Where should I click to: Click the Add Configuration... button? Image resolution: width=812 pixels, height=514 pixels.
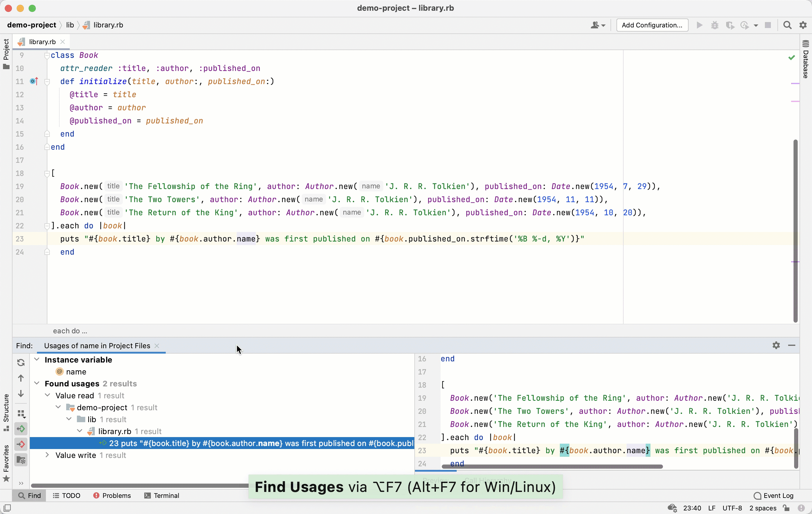[652, 25]
